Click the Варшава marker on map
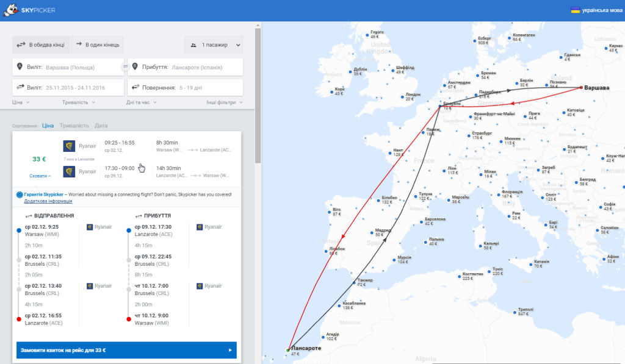Viewport: 625px width, 364px height. tap(581, 88)
